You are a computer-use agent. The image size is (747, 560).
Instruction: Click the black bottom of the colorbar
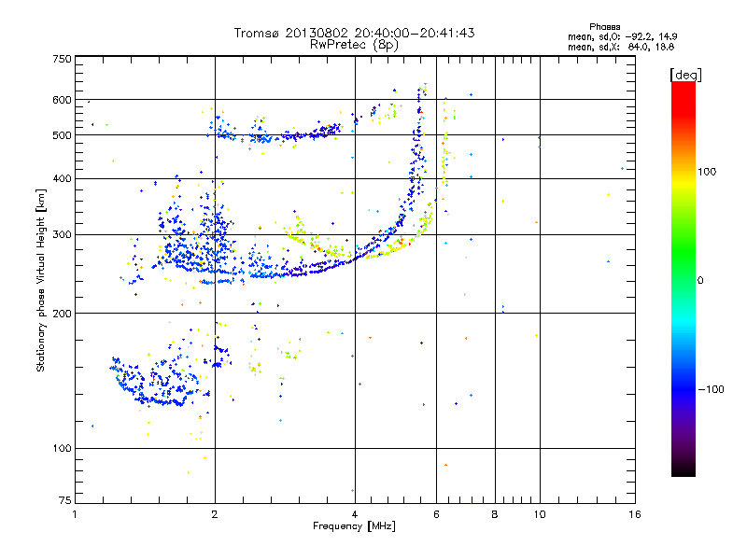click(x=684, y=469)
